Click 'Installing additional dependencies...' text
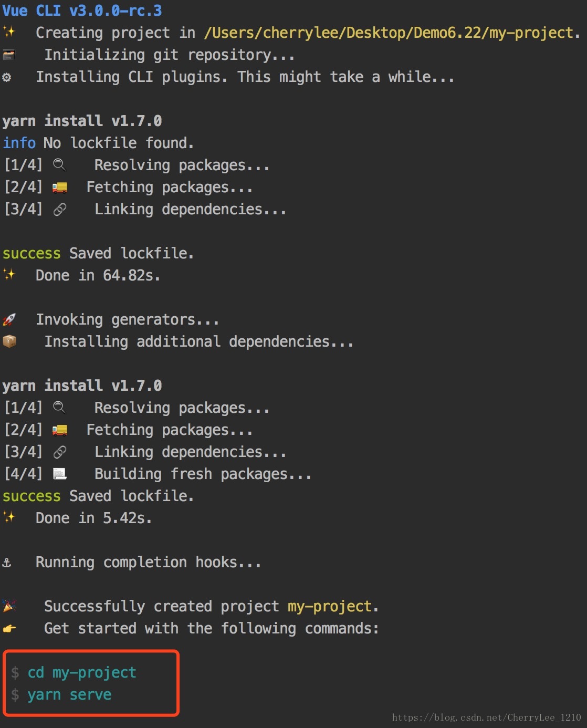The width and height of the screenshot is (587, 728). coord(199,342)
